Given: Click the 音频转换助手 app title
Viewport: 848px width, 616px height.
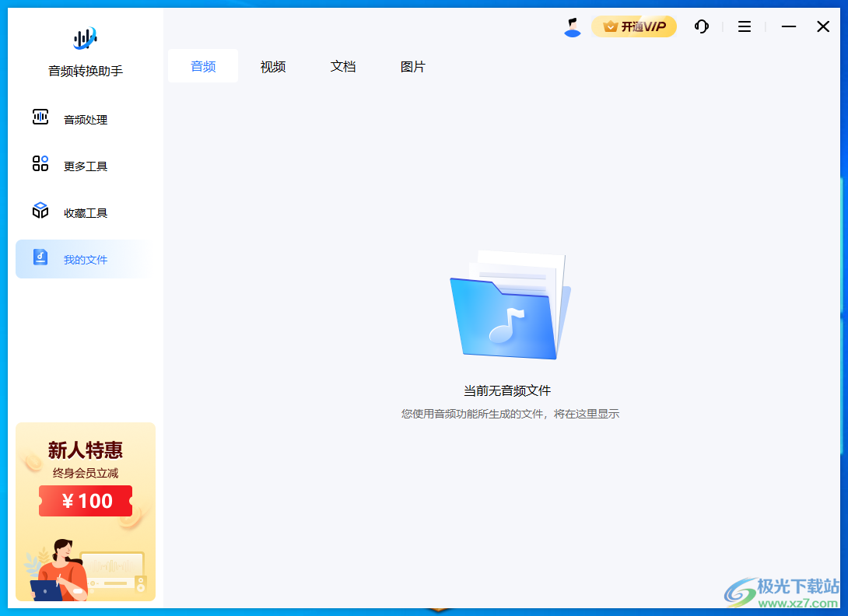Looking at the screenshot, I should pos(86,71).
